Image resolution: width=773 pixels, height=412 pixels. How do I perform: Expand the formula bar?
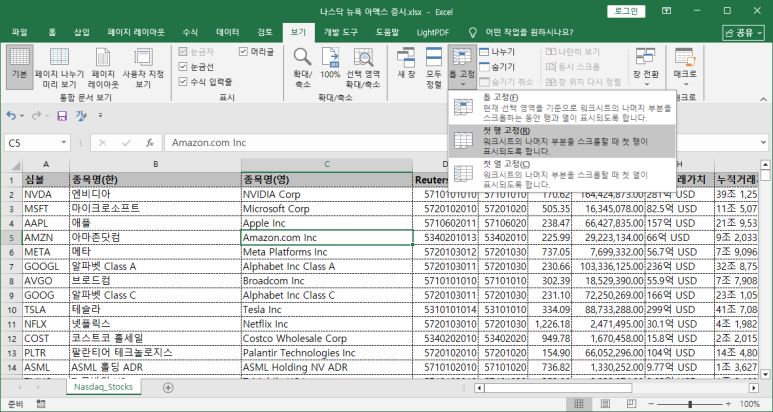pyautogui.click(x=764, y=143)
